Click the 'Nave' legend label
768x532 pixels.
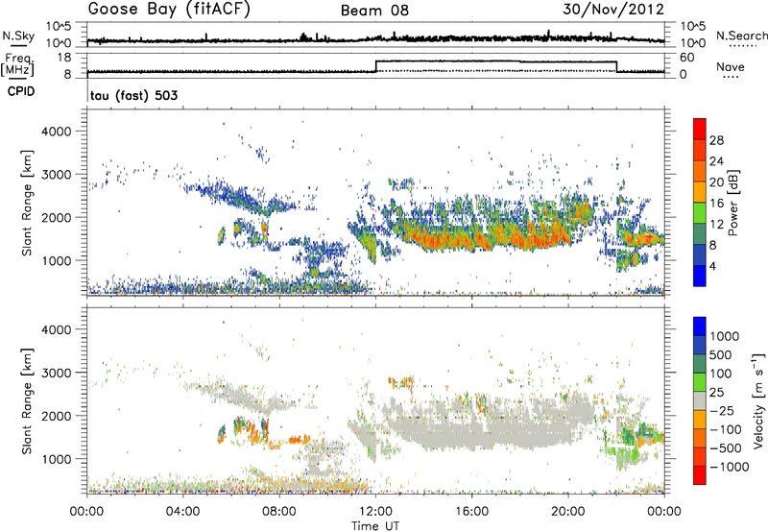pos(731,66)
